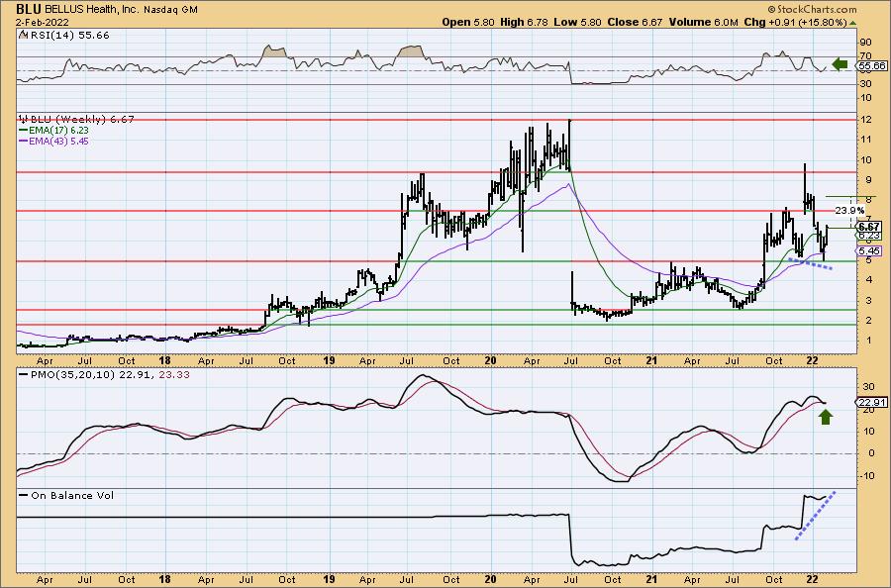Click the RSI(14) 55.66 indicator legend
Image resolution: width=891 pixels, height=588 pixels.
click(x=69, y=36)
